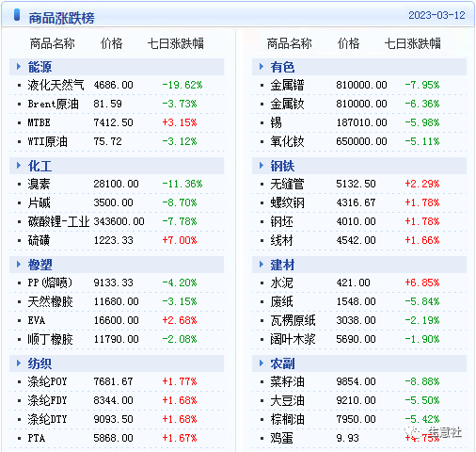Click the blue icon beside 商品涨跌榜

[17, 15]
